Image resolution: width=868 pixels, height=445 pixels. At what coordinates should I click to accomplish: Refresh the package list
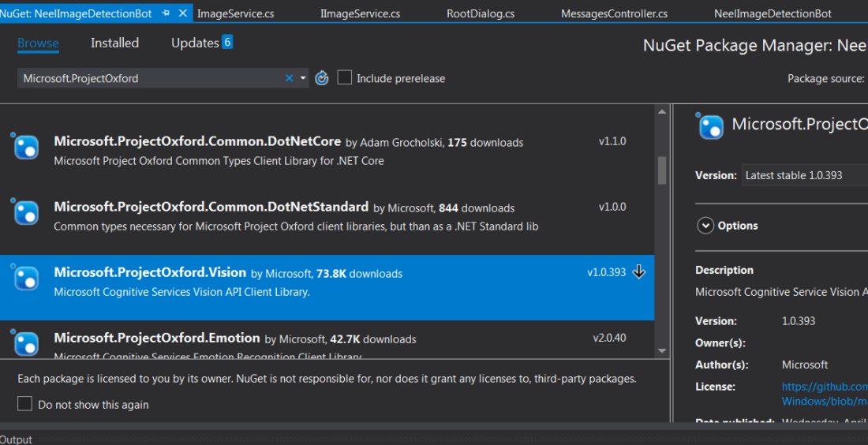(x=321, y=78)
